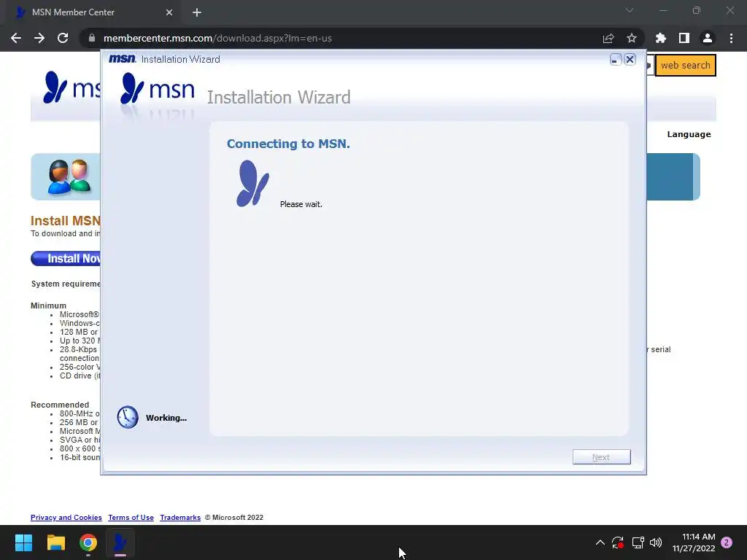Open a new browser tab
Image resolution: width=747 pixels, height=560 pixels.
click(x=197, y=12)
